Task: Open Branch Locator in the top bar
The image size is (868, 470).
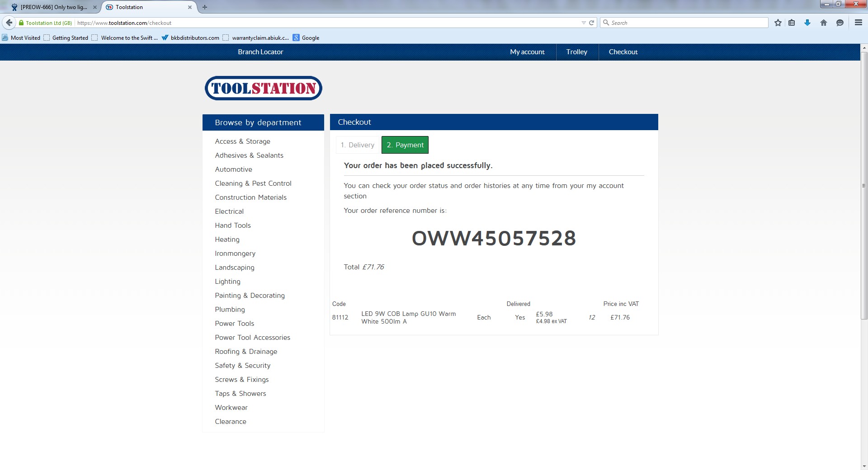Action: click(x=260, y=52)
